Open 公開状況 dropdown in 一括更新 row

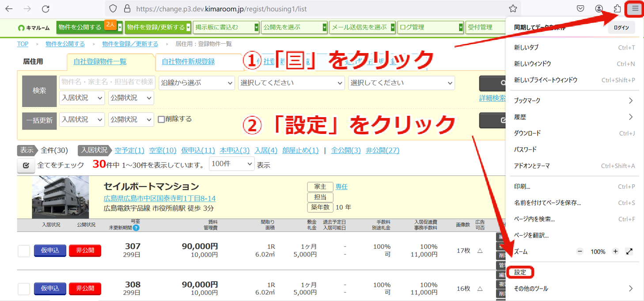pos(131,119)
